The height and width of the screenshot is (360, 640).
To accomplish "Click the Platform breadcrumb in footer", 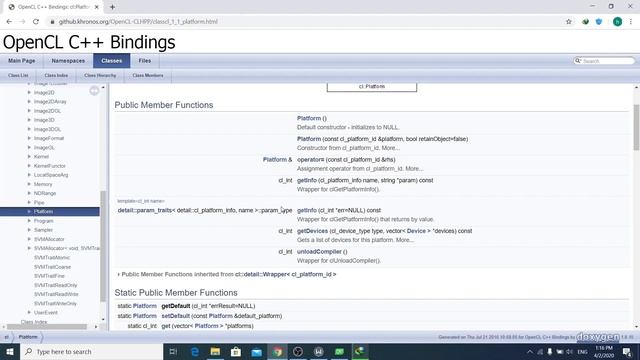I will click(x=28, y=337).
